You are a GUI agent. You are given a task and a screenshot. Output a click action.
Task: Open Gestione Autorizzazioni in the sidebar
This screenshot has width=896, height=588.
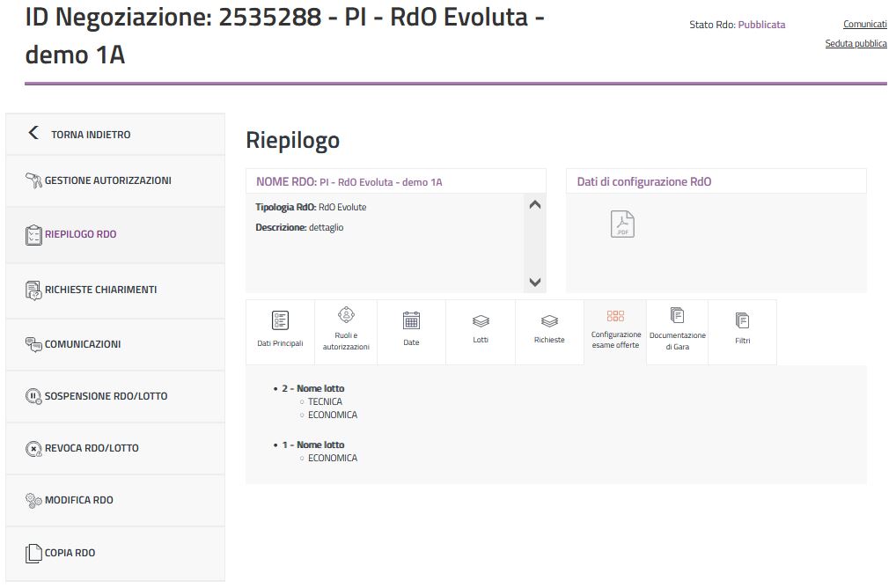coord(107,180)
